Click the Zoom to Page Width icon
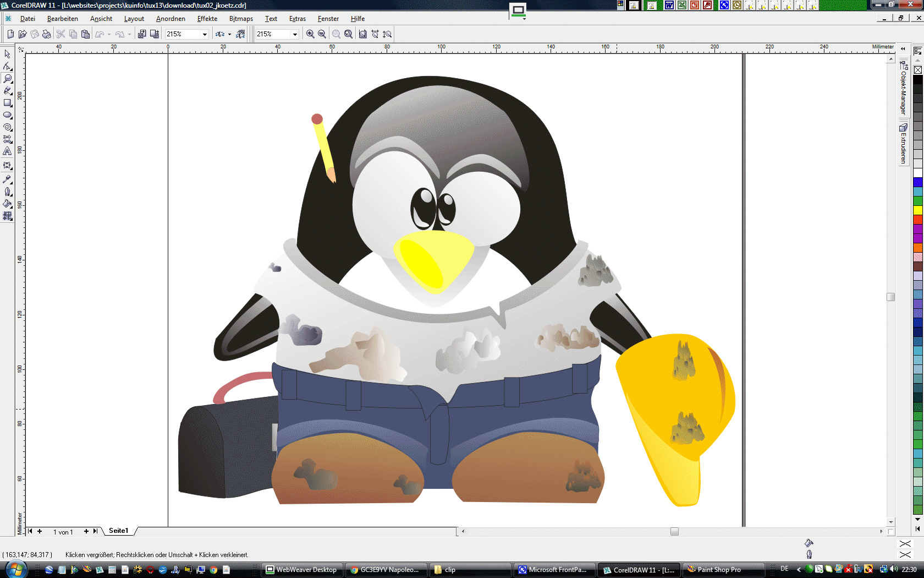The width and height of the screenshot is (924, 578). coord(375,34)
